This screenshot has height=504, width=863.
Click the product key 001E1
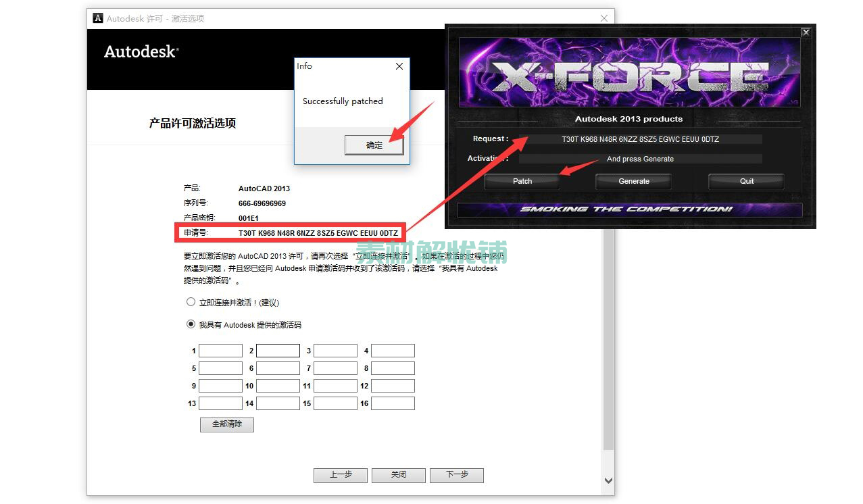click(x=249, y=218)
